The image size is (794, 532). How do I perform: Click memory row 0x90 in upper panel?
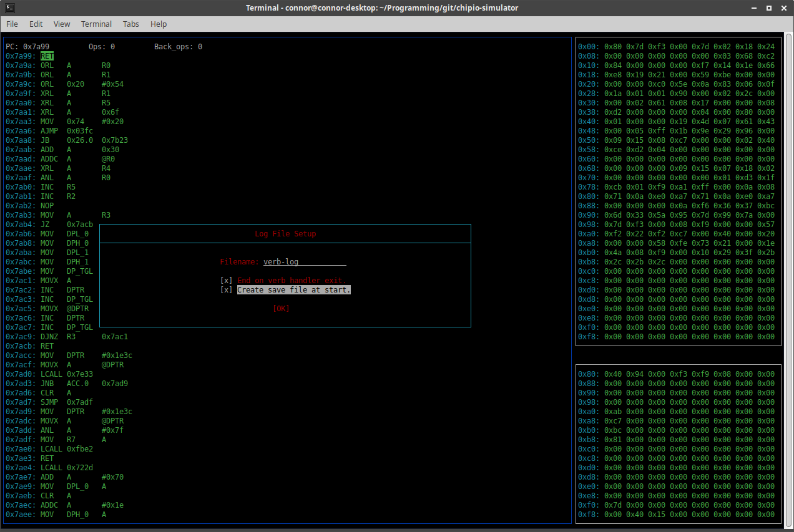click(x=676, y=215)
